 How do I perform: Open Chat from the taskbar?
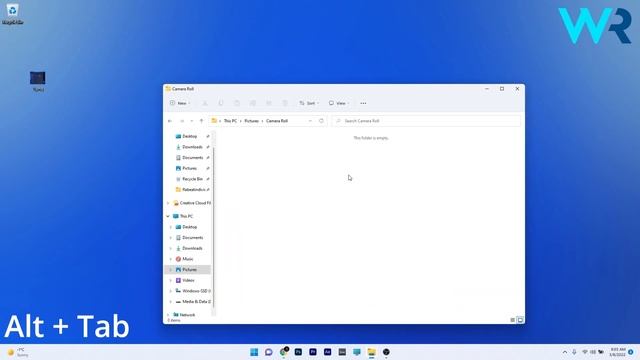coord(269,352)
